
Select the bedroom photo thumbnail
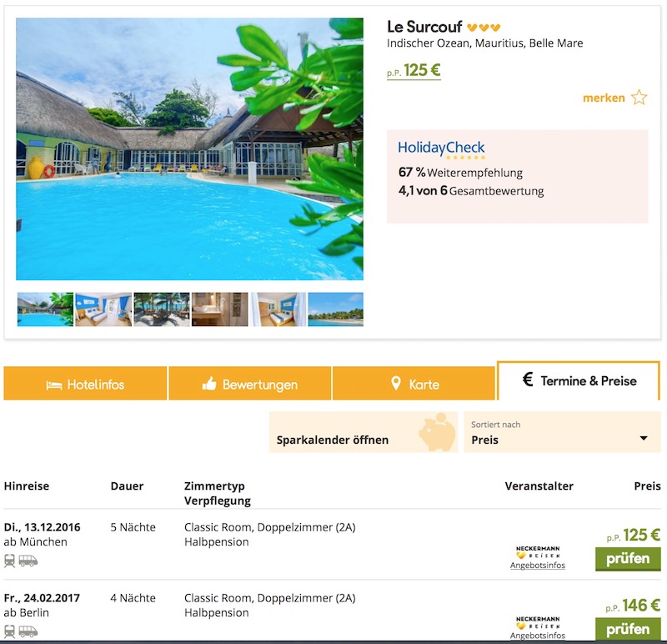click(103, 309)
